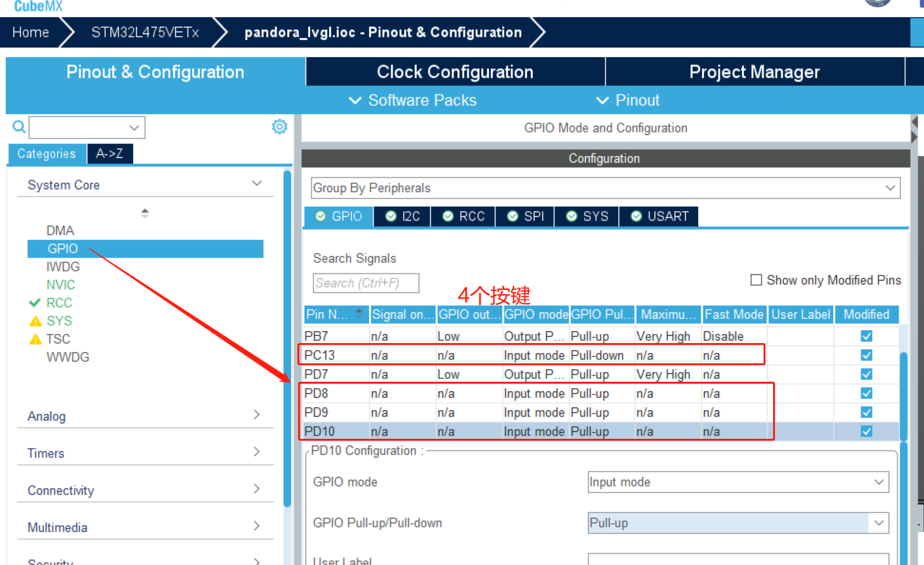This screenshot has width=924, height=565.
Task: Toggle the Modified checkbox for PD8
Action: pyautogui.click(x=866, y=393)
